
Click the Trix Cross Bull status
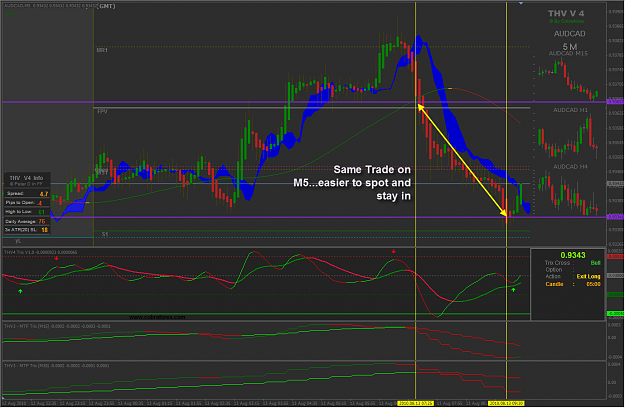pyautogui.click(x=595, y=263)
